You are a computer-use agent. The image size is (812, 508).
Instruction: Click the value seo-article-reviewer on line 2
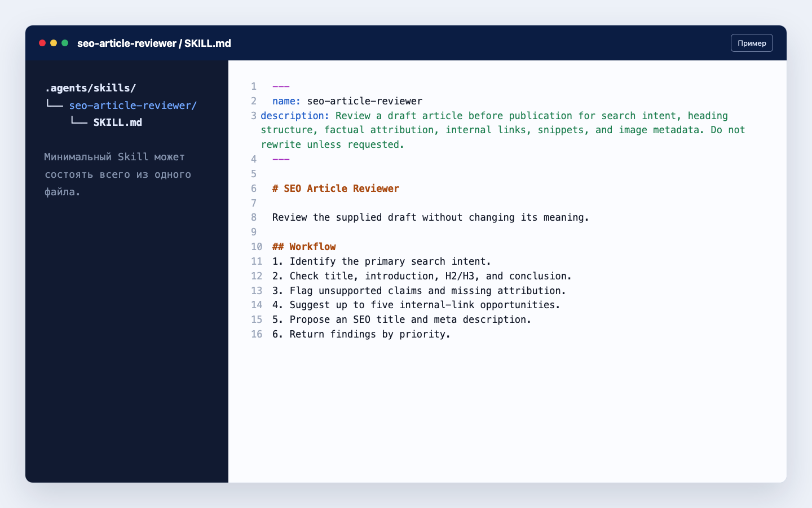tap(365, 101)
